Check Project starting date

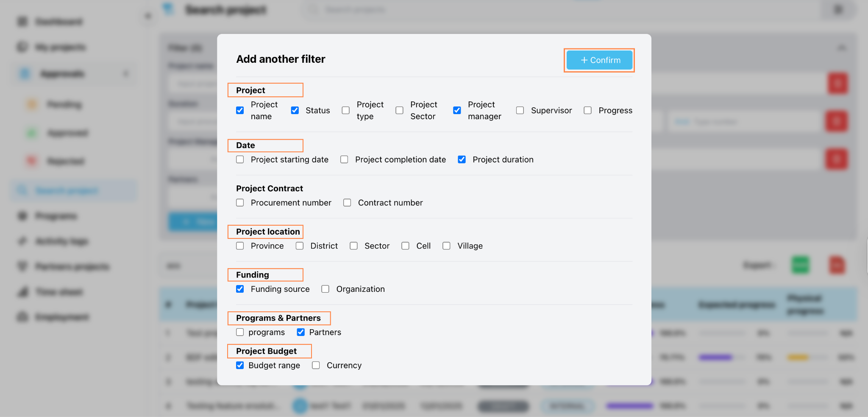240,160
